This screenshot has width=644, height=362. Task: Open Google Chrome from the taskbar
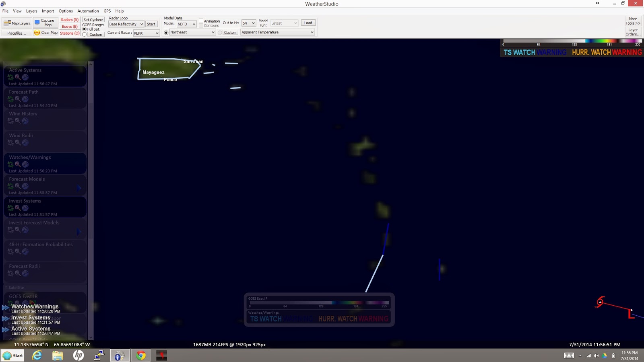tap(141, 355)
